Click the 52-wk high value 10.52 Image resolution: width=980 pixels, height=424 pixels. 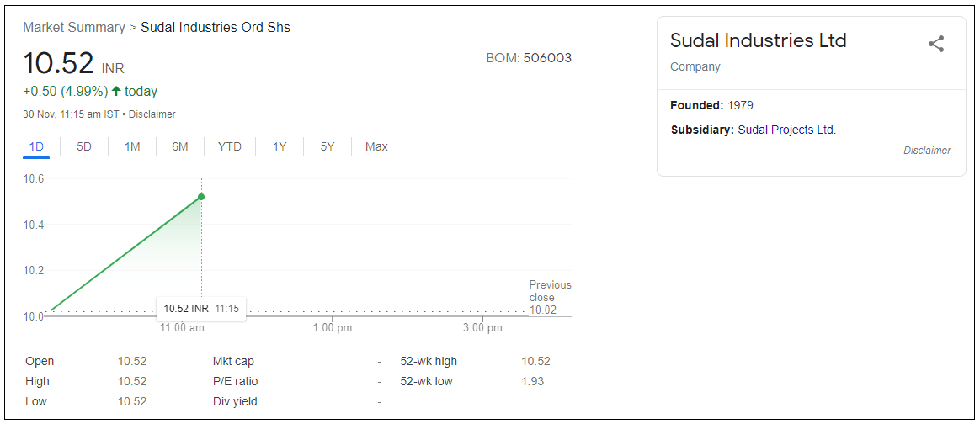point(535,361)
